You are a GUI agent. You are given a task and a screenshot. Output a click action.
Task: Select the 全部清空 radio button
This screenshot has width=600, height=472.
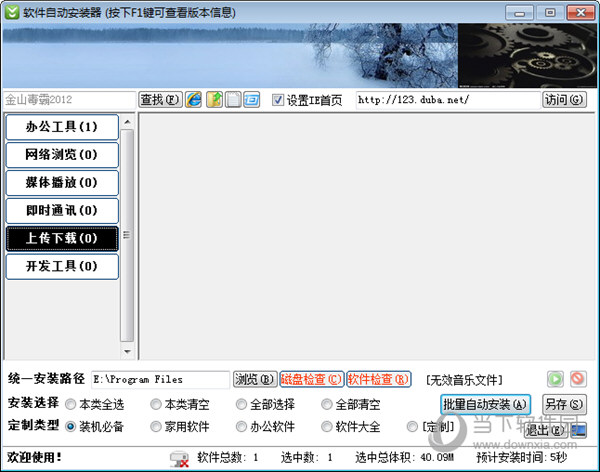click(326, 404)
